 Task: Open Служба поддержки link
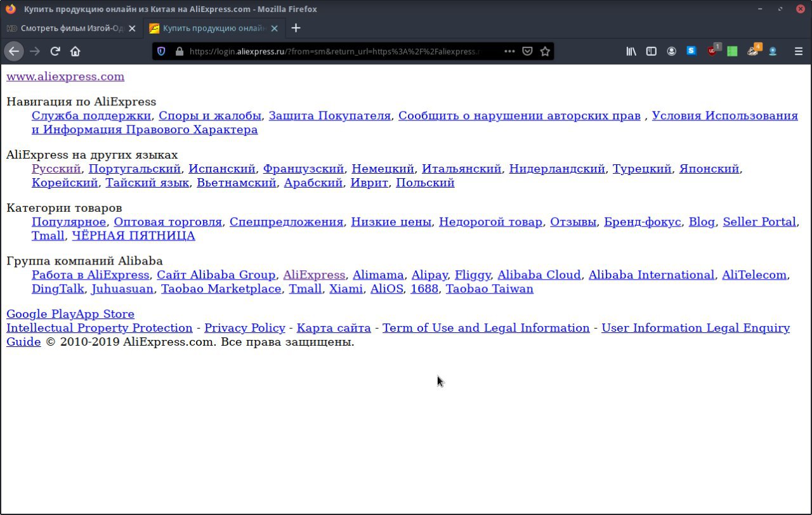(91, 115)
